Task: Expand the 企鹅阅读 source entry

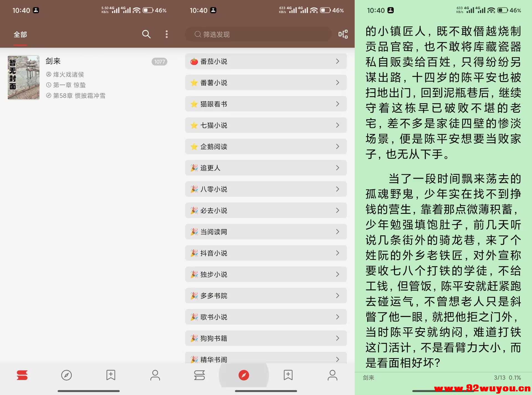Action: [265, 146]
